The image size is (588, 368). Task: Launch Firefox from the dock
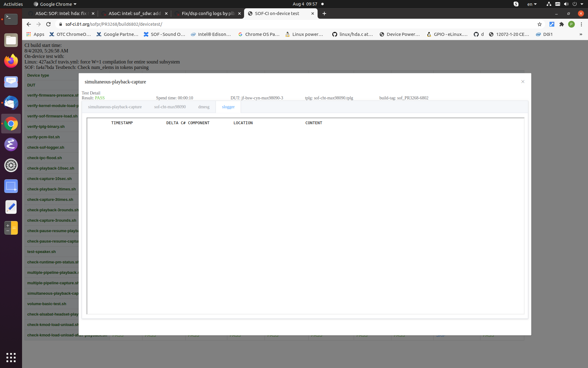click(11, 61)
